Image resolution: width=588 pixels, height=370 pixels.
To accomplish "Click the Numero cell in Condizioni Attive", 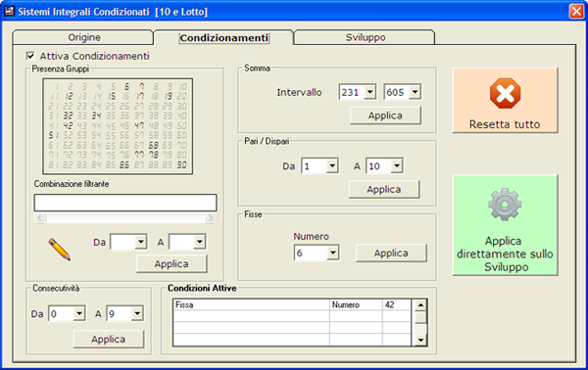I will (x=356, y=304).
